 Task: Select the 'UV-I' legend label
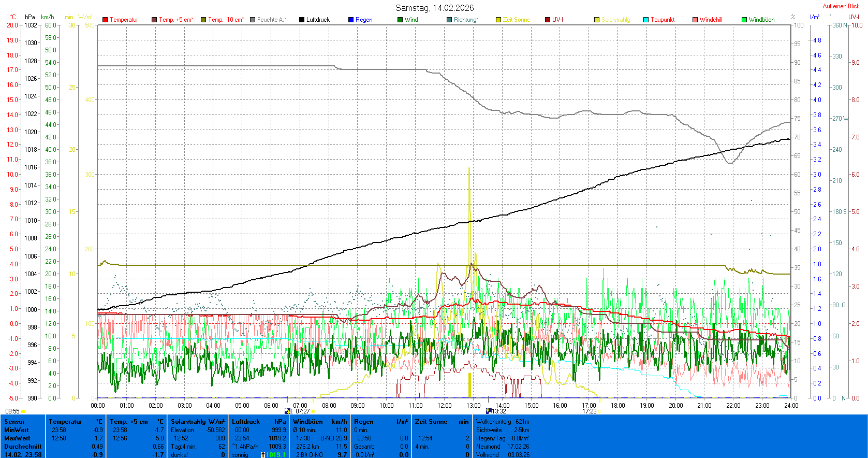(557, 20)
